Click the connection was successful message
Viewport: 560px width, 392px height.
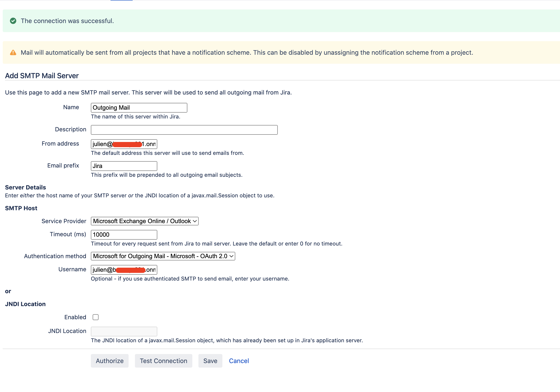[x=67, y=21]
